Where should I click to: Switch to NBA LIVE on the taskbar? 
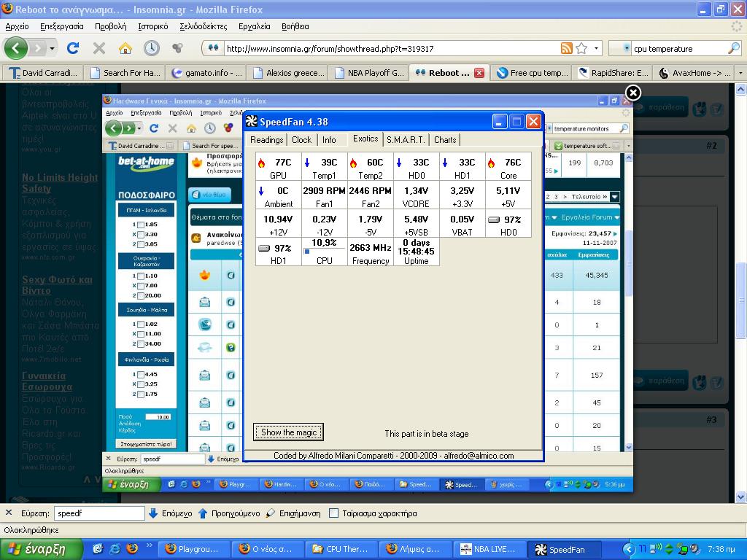point(489,549)
